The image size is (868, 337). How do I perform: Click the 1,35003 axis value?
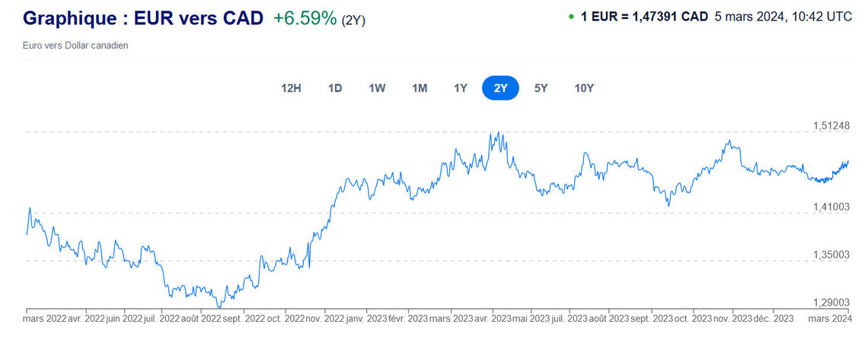(x=831, y=255)
